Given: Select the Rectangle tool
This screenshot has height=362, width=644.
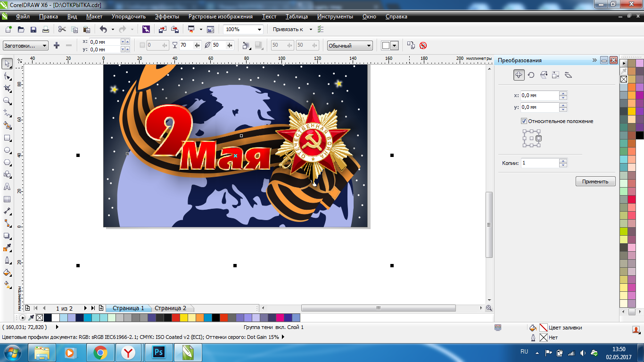Looking at the screenshot, I should [7, 138].
